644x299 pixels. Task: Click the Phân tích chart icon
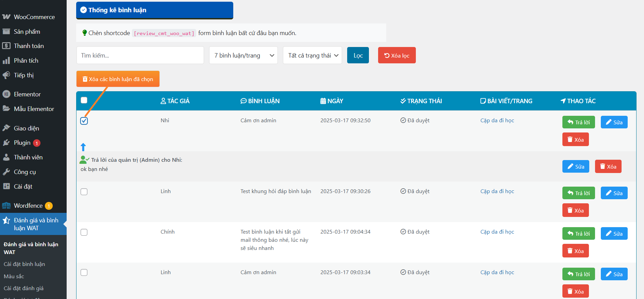point(6,61)
